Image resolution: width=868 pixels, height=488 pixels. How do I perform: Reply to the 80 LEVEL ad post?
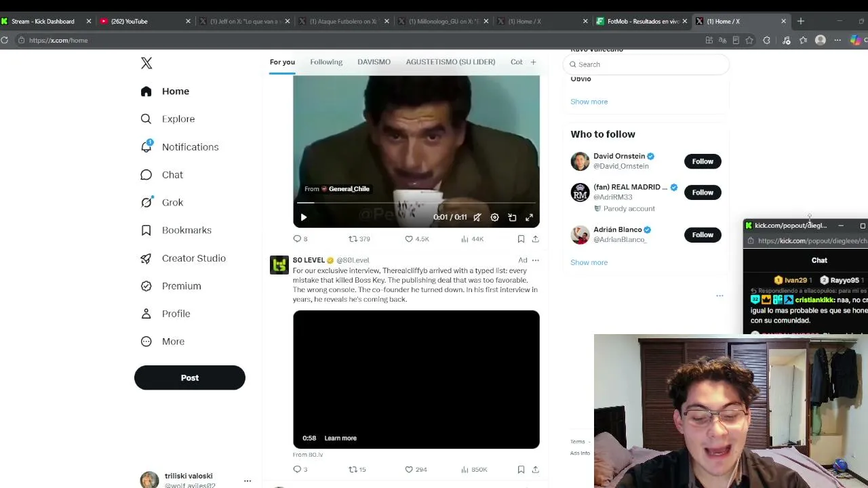[300, 469]
